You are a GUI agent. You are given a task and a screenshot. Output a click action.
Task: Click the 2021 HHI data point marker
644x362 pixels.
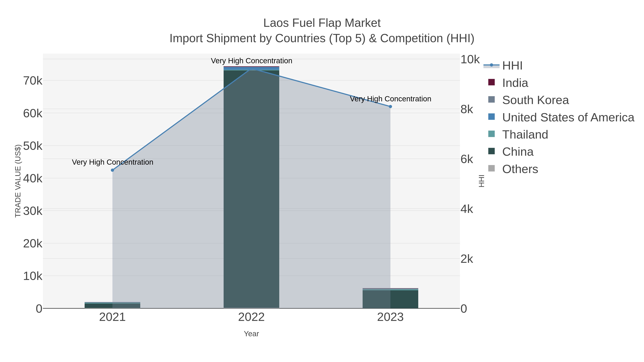[x=113, y=170]
